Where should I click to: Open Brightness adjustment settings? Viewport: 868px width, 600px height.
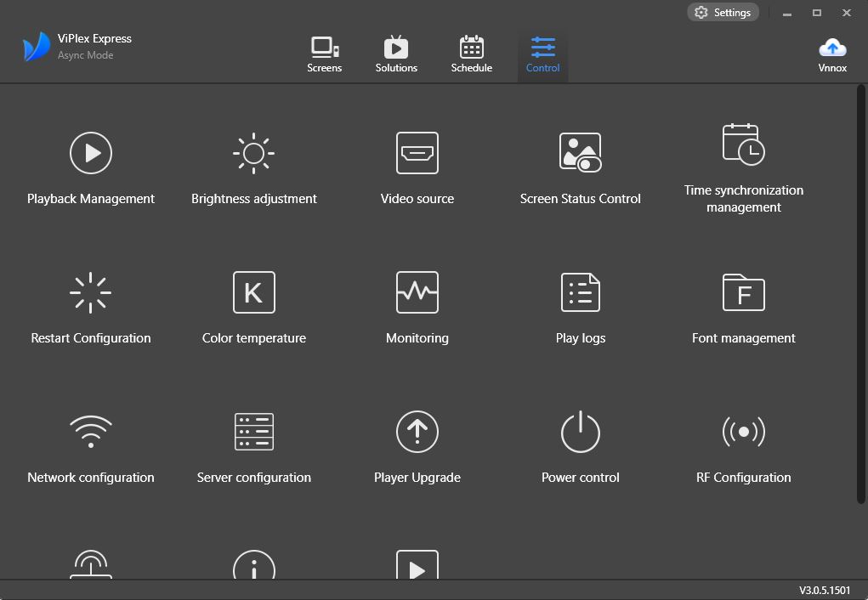(x=253, y=153)
